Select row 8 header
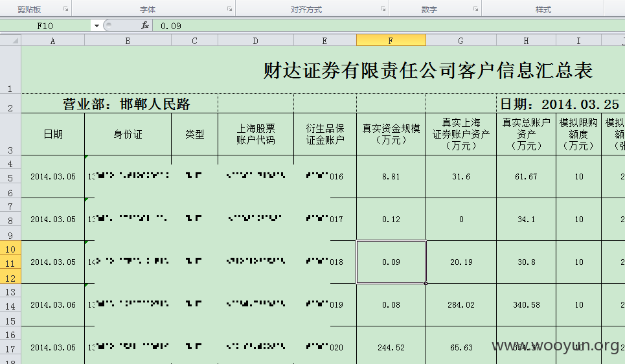Screen dimensions: 625x364 click(10, 220)
